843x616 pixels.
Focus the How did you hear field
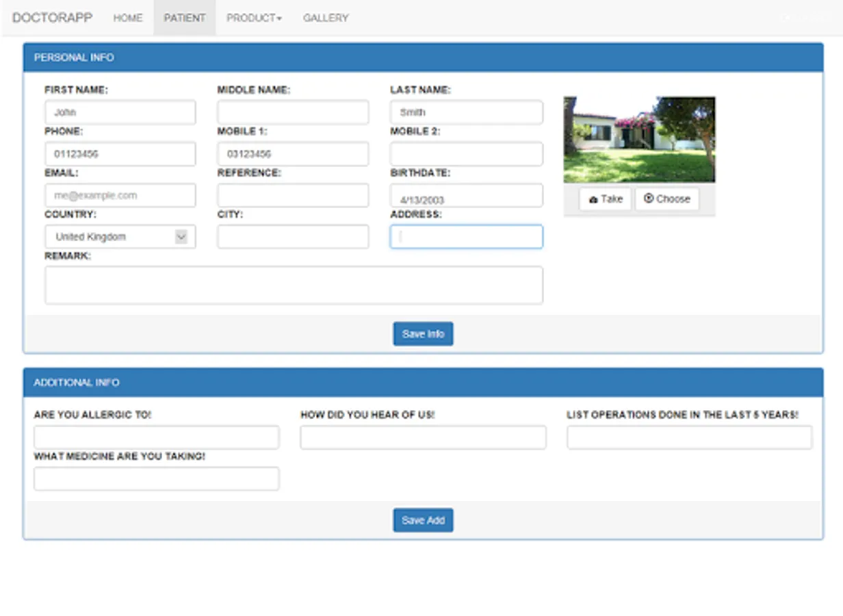coord(423,437)
